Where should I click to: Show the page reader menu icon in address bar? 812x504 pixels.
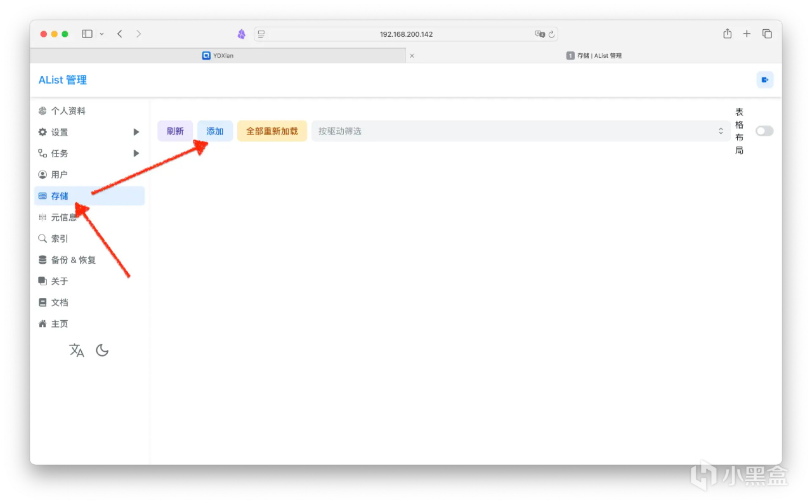pyautogui.click(x=261, y=34)
